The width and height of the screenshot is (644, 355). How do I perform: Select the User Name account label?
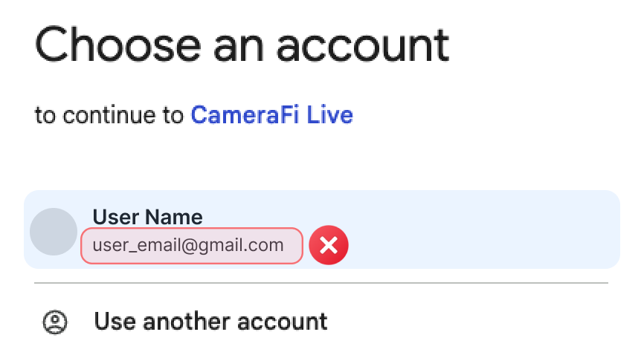[x=147, y=217]
